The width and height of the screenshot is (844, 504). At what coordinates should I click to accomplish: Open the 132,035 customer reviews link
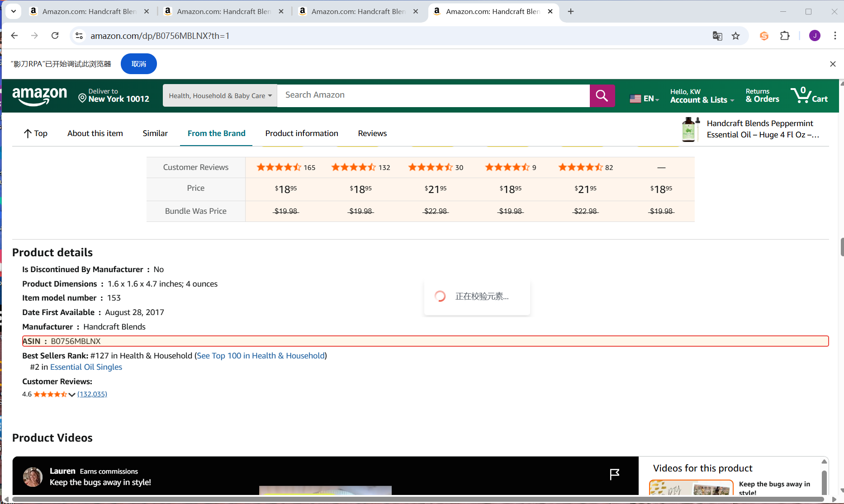(x=92, y=394)
